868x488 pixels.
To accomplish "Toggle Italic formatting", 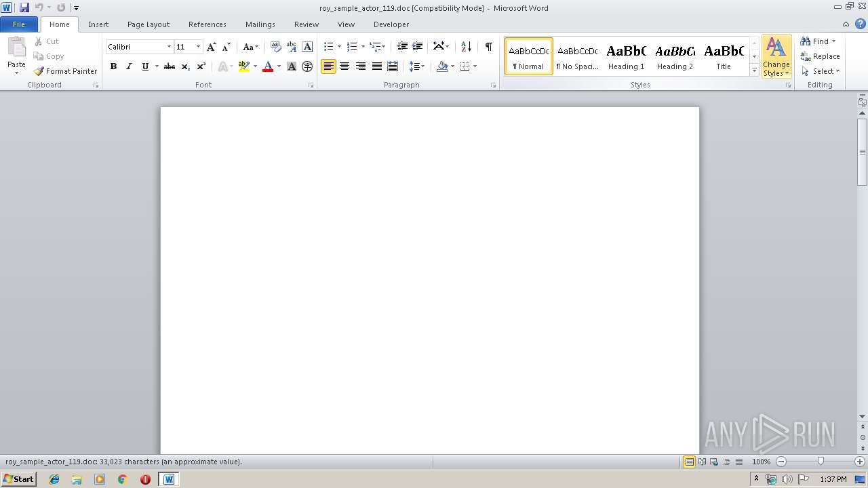I will coord(129,66).
